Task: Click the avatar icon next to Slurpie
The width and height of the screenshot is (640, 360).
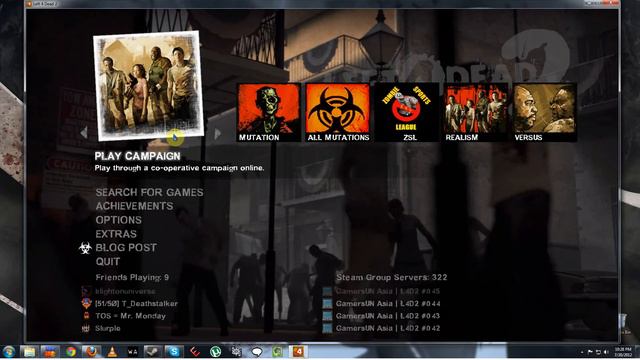Action: tap(86, 328)
